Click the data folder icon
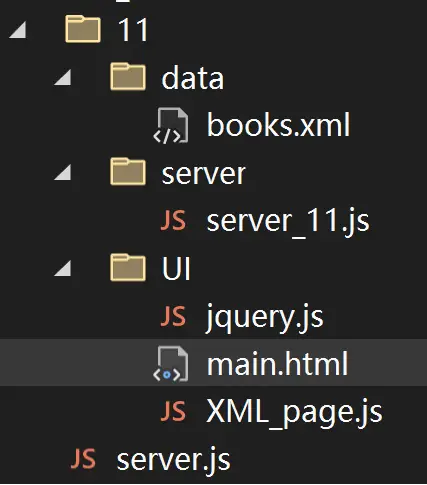The height and width of the screenshot is (485, 427). tap(128, 77)
